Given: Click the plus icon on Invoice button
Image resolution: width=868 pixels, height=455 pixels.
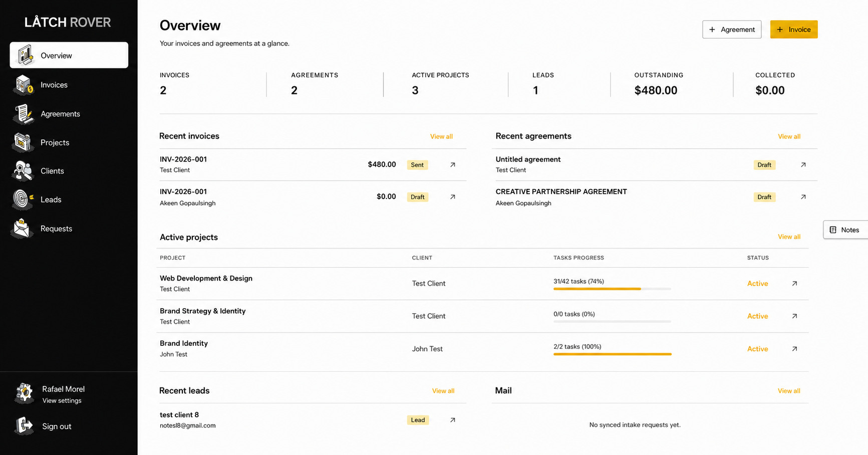Looking at the screenshot, I should pyautogui.click(x=780, y=30).
